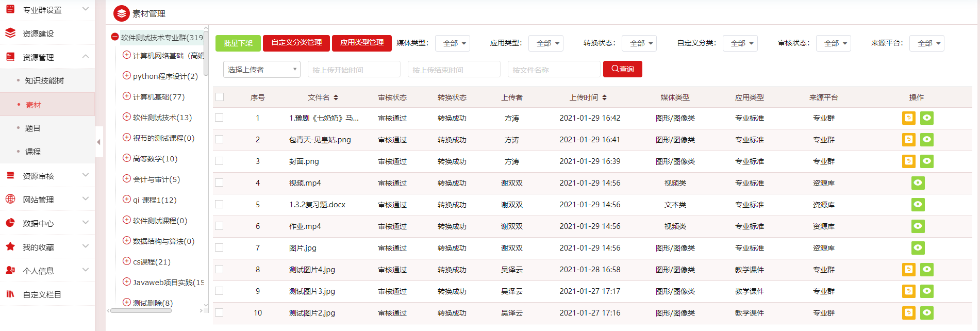The height and width of the screenshot is (331, 980).
Task: Click the 资源审核 sidebar icon
Action: 10,175
